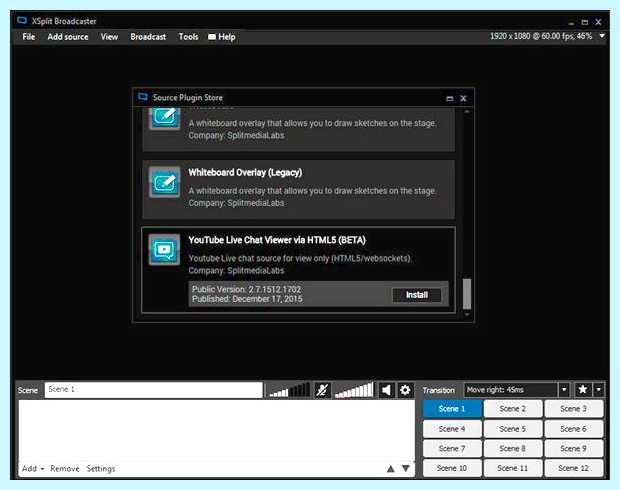Toggle the speaker mute icon
The height and width of the screenshot is (490, 620).
pos(386,390)
